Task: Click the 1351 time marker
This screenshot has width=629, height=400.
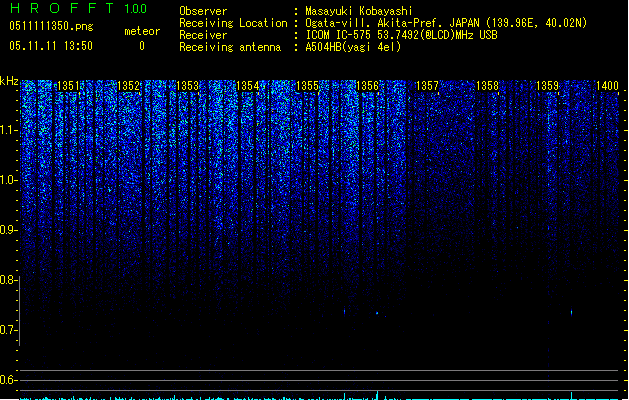Action: point(68,86)
